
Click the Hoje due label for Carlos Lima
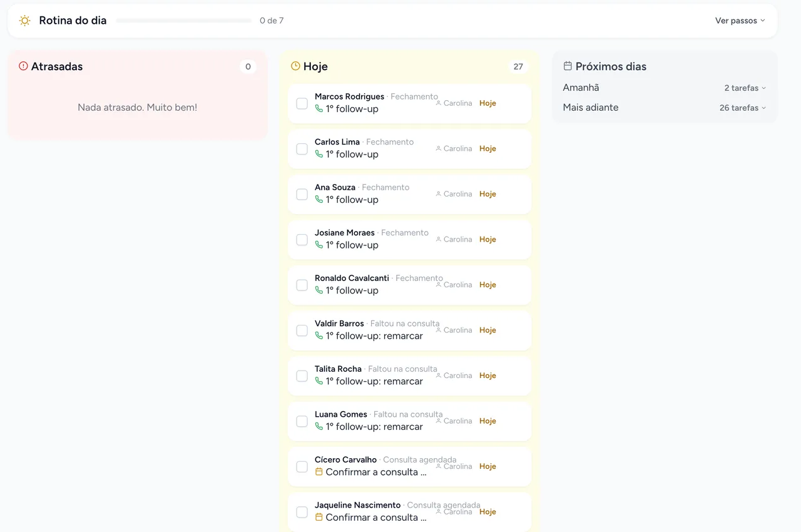(487, 148)
